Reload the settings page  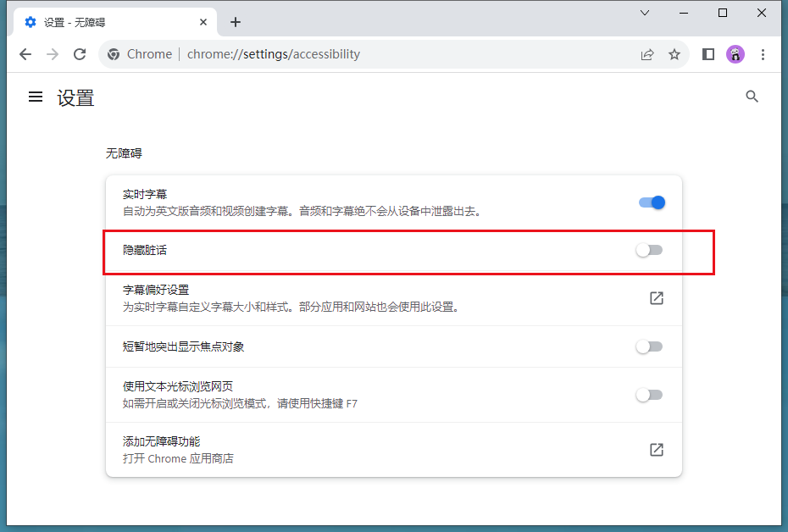point(80,54)
